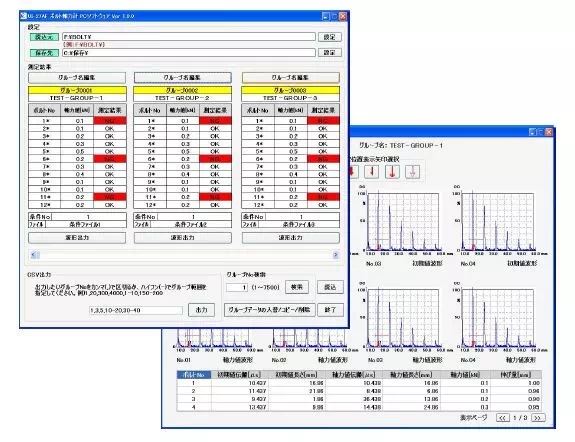Click the 検索 group search button
Viewport: 575px width, 442px height.
[x=297, y=287]
